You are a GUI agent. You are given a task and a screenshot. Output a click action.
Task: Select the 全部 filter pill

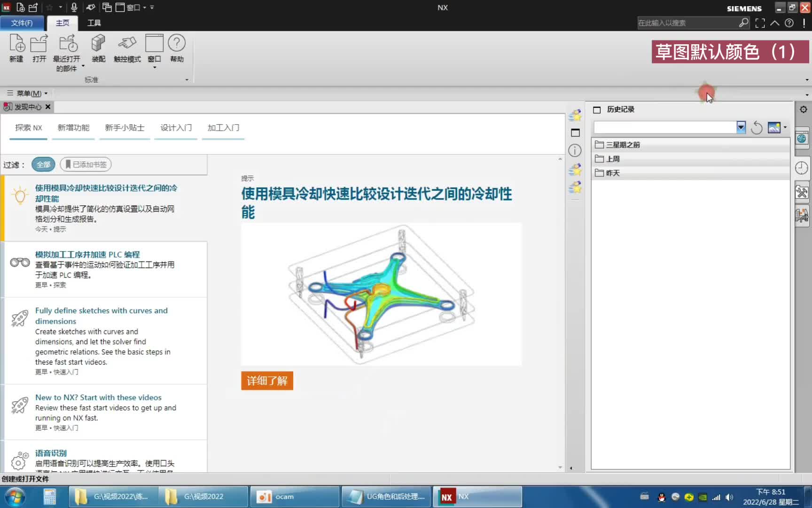point(43,165)
